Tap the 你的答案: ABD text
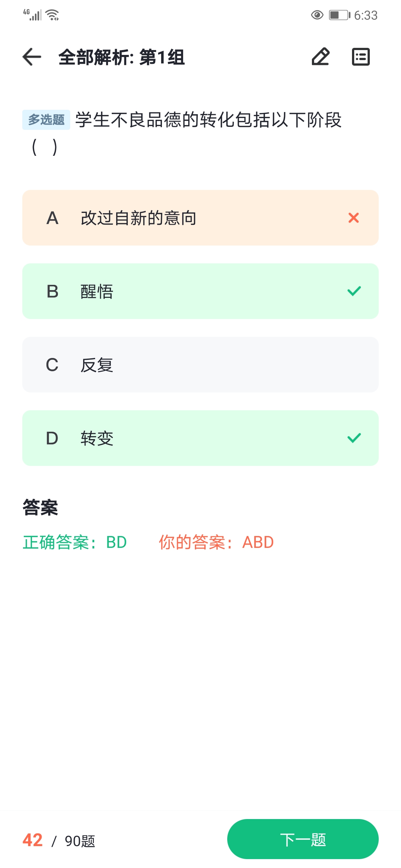This screenshot has height=868, width=401. click(x=216, y=542)
